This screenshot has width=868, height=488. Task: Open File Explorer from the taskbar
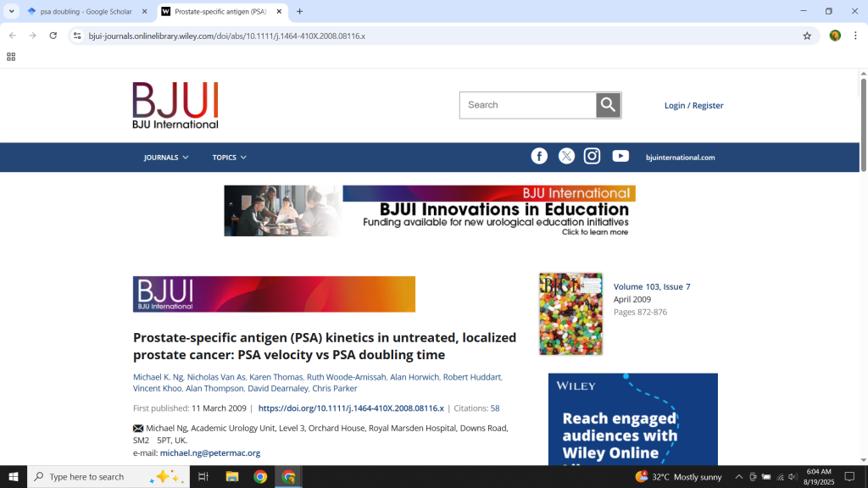pos(231,477)
